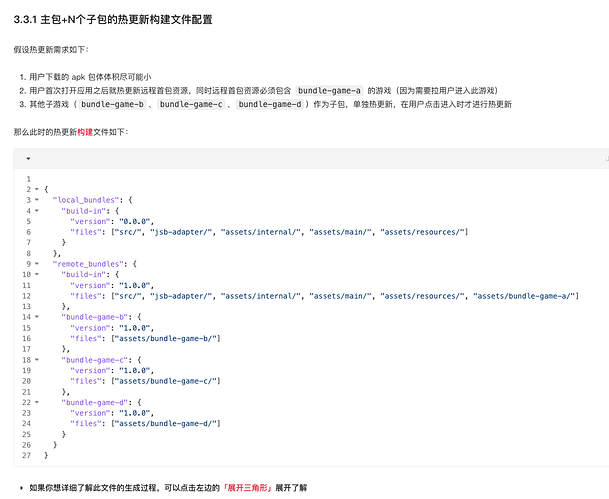Click 假设热更新需求如下 paragraph

51,50
